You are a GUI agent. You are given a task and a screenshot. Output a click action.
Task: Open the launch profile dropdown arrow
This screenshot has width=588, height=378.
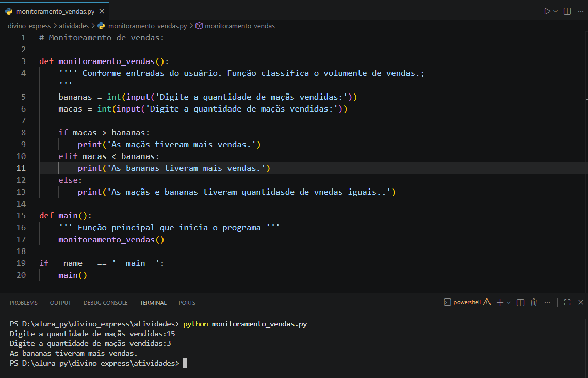point(509,302)
